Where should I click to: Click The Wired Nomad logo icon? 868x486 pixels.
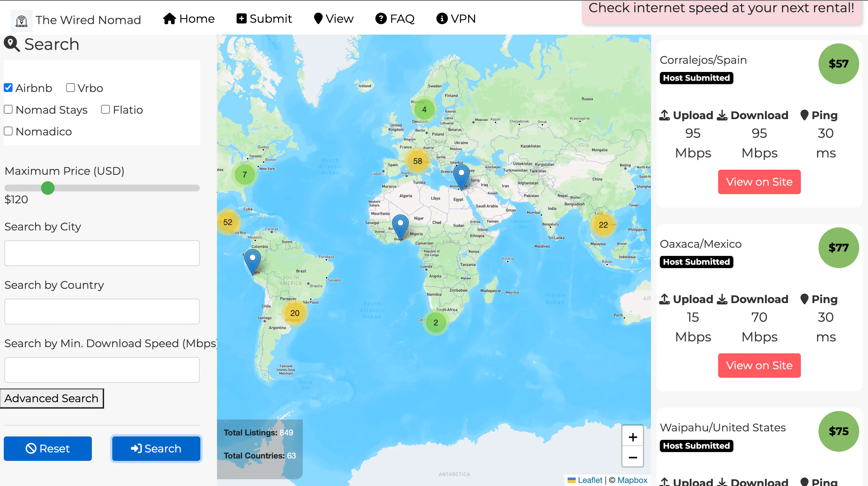pyautogui.click(x=22, y=21)
